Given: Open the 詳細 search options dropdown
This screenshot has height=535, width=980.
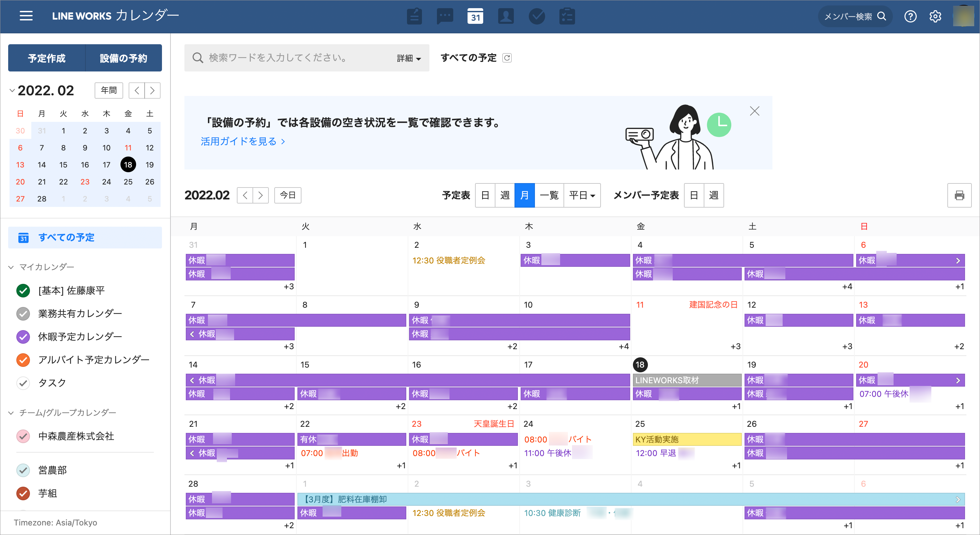Looking at the screenshot, I should (409, 58).
